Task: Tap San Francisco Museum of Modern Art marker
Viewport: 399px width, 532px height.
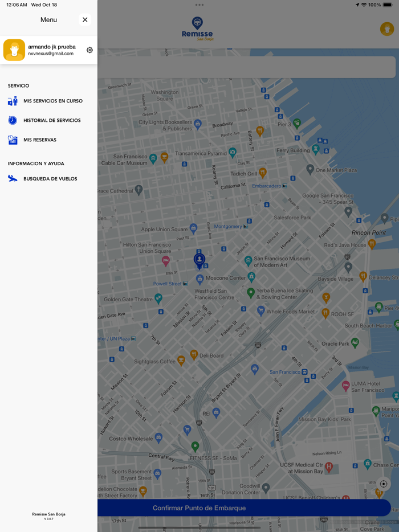Action: pos(248,261)
